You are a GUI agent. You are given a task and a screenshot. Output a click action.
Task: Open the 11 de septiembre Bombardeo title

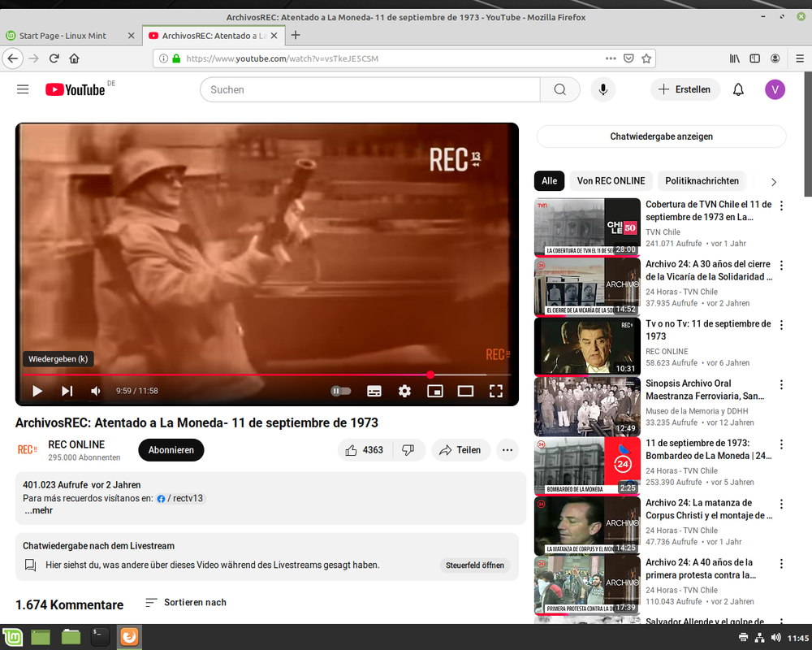pos(708,449)
